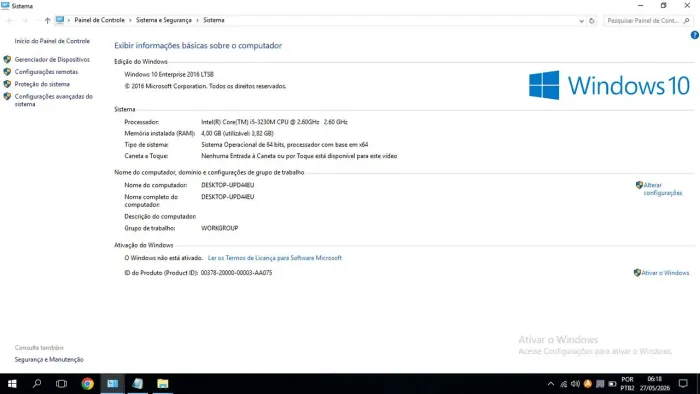Refresh the Control Panel page
The height and width of the screenshot is (394, 700).
(592, 21)
